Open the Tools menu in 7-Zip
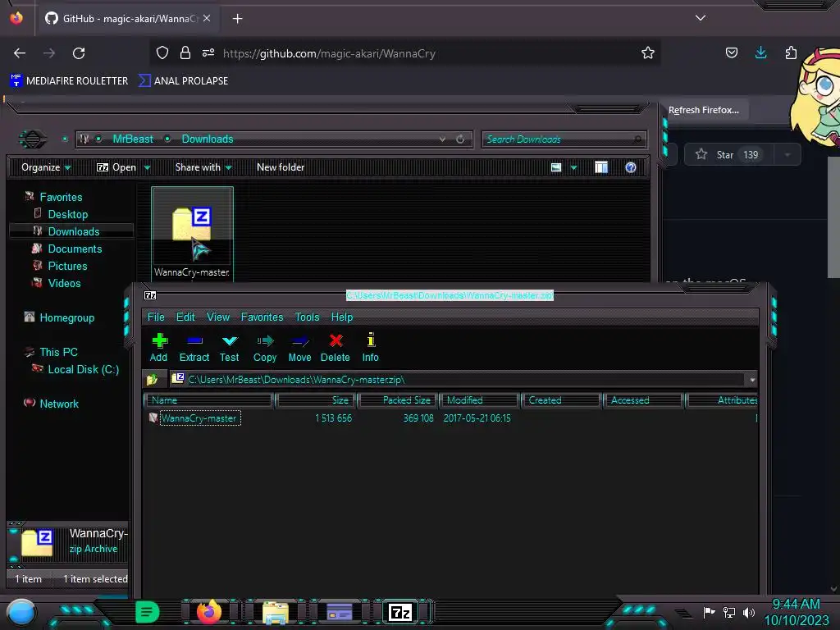 click(307, 317)
